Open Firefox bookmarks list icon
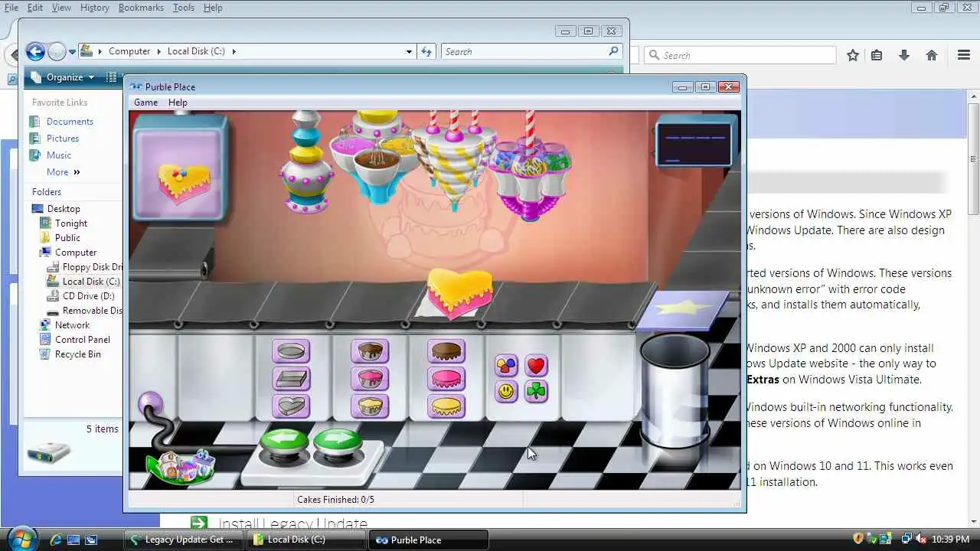 [x=877, y=55]
